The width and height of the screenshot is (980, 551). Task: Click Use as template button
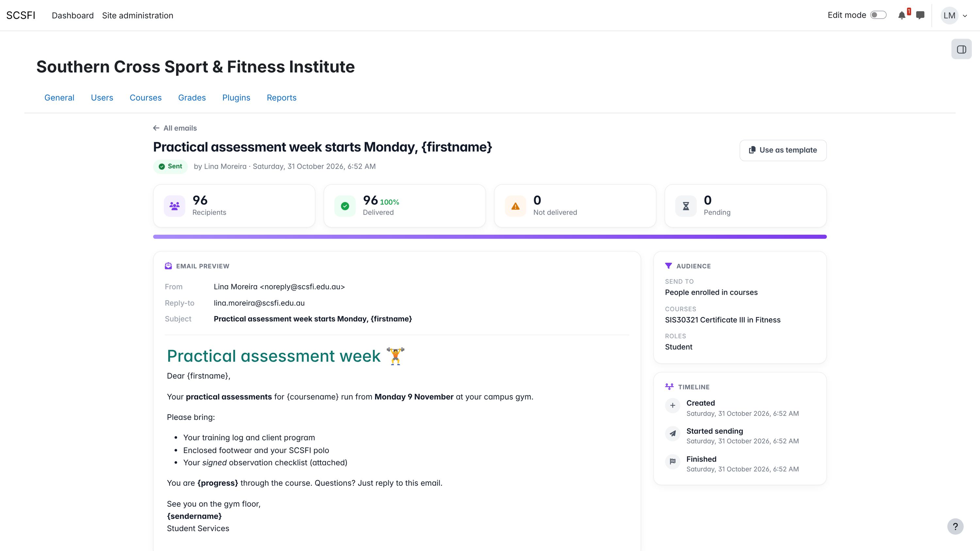[x=783, y=150]
